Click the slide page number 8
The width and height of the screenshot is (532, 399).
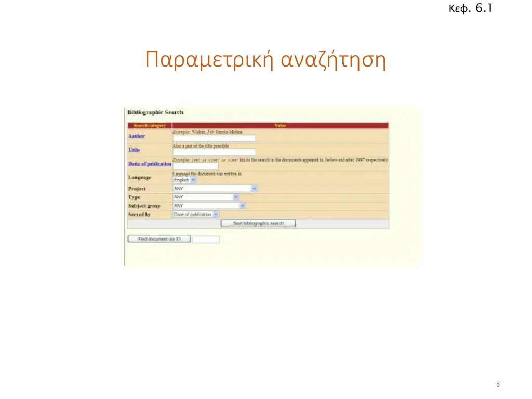point(498,384)
